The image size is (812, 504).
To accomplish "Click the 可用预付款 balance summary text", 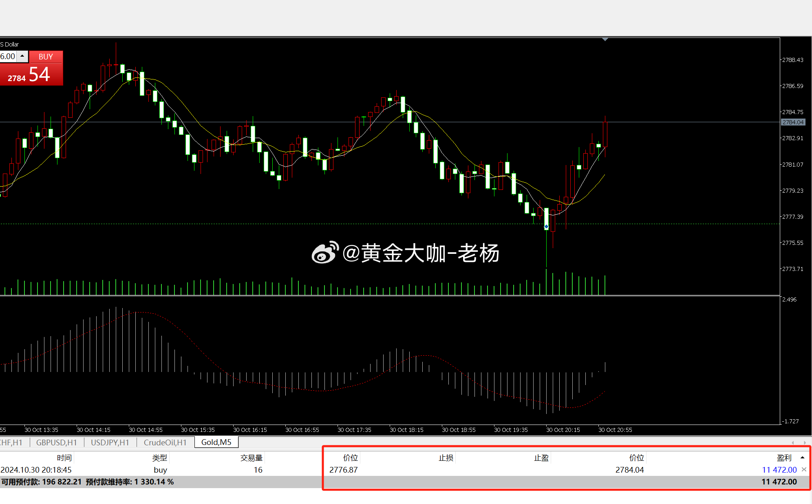I will click(x=42, y=482).
